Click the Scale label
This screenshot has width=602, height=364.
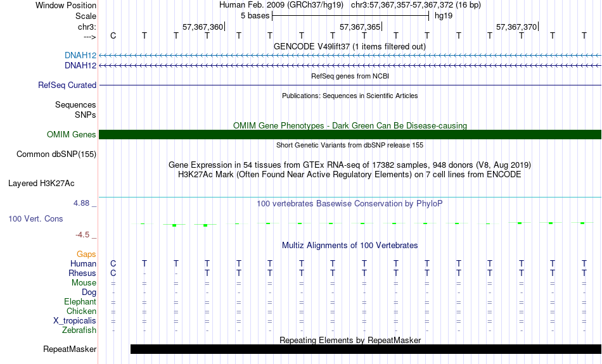pos(86,16)
